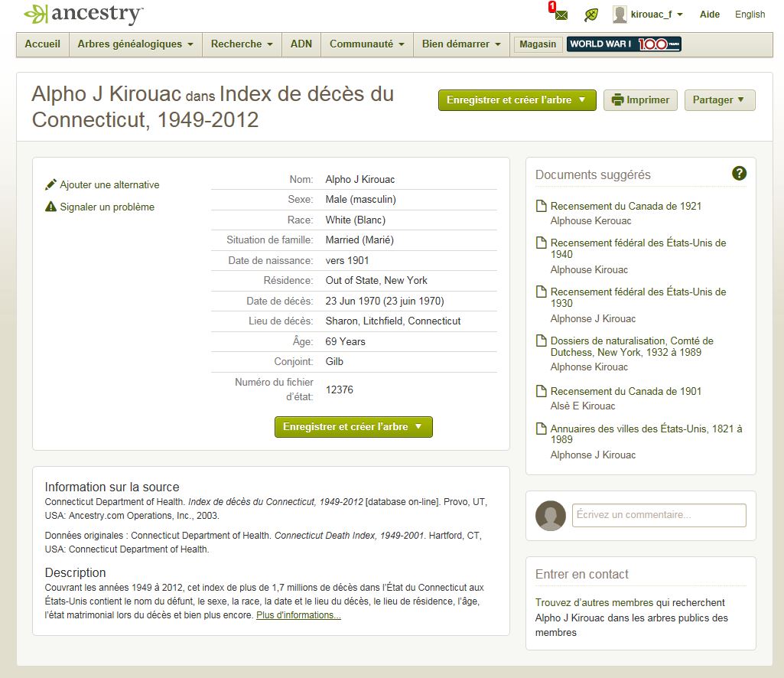
Task: Click the Imprimer button
Action: 640,100
